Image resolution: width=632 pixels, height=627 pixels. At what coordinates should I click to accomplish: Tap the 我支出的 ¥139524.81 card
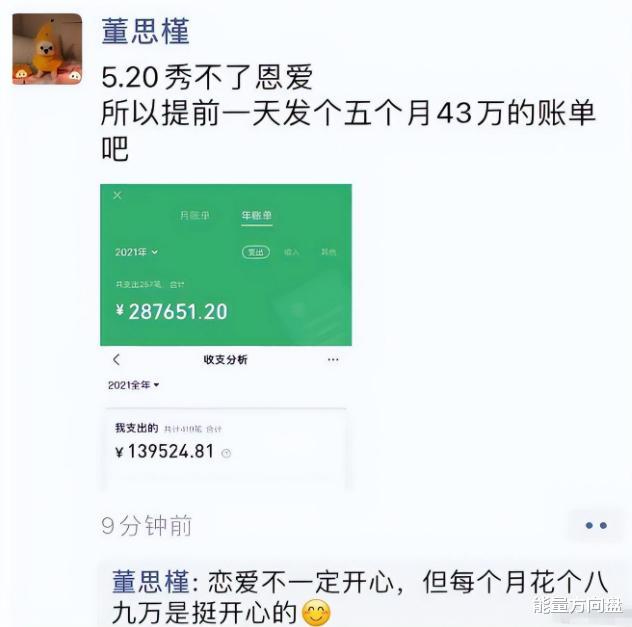[226, 448]
